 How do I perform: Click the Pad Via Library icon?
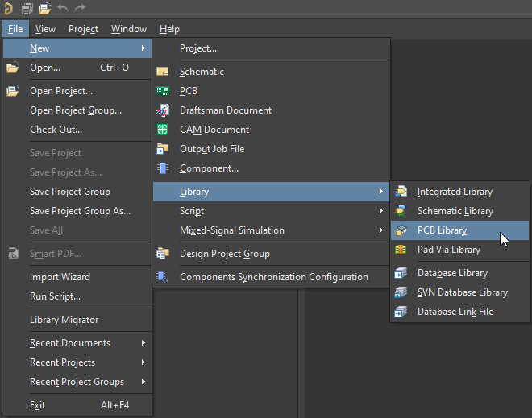(401, 250)
